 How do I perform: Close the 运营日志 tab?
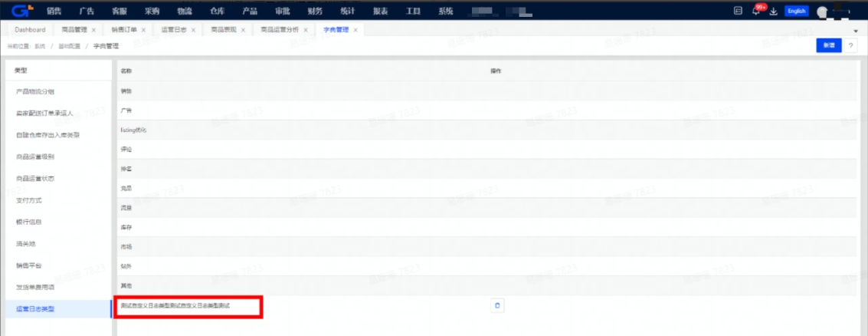click(x=194, y=30)
